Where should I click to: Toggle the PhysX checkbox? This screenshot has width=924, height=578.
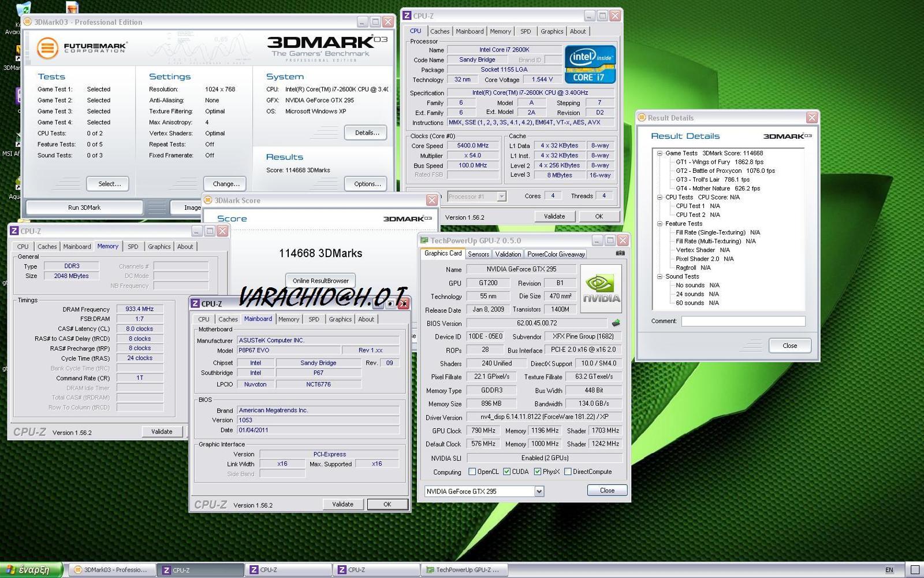click(537, 472)
